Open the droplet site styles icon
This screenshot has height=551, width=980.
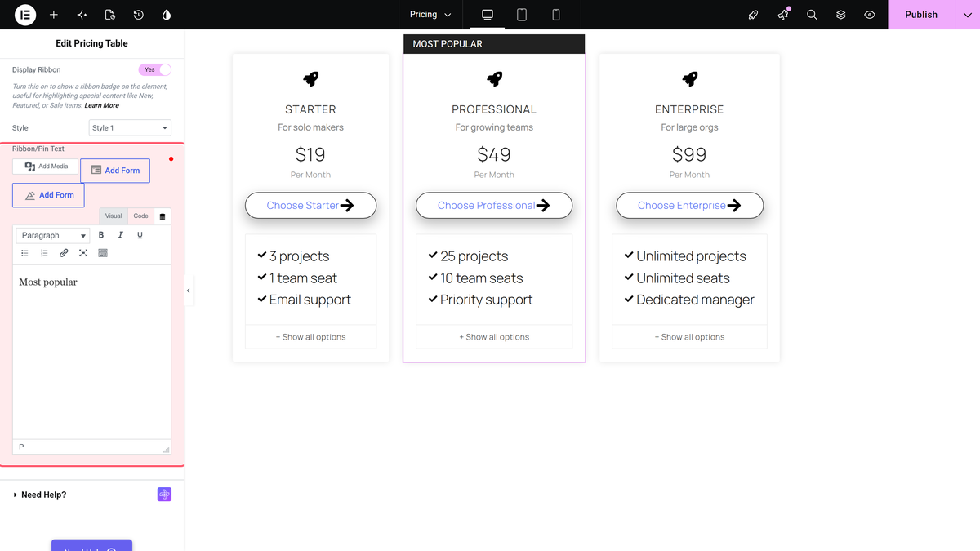(167, 15)
